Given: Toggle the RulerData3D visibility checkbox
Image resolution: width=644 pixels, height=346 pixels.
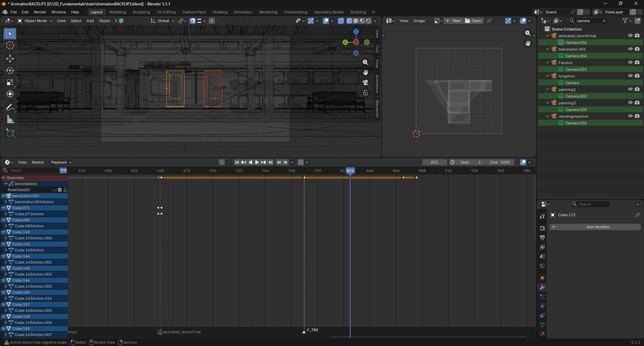Looking at the screenshot, I should (60, 190).
